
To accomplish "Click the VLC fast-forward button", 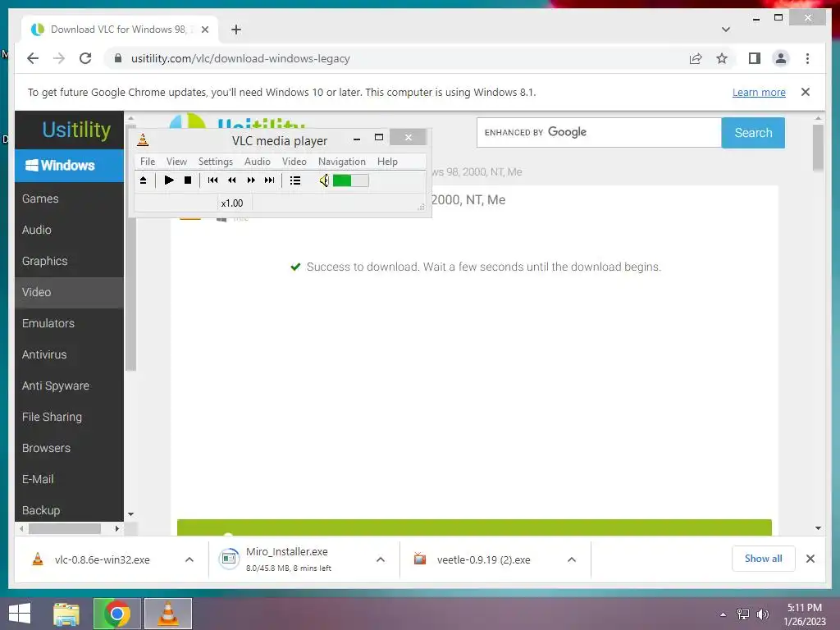I will pos(251,180).
